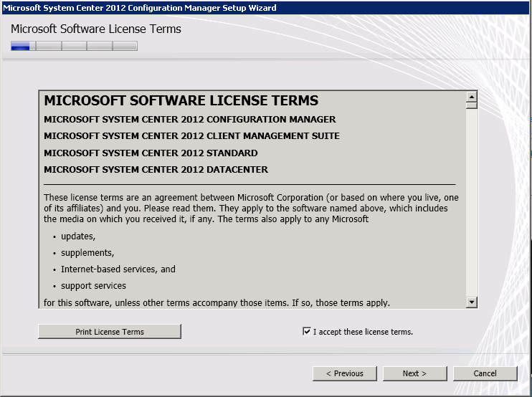532x397 pixels.
Task: Cancel the setup wizard
Action: click(485, 373)
